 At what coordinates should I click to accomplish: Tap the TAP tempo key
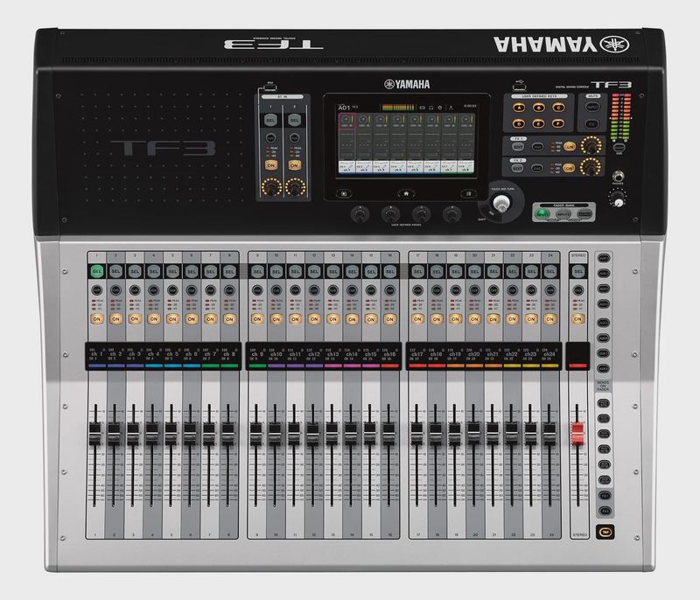(x=605, y=532)
